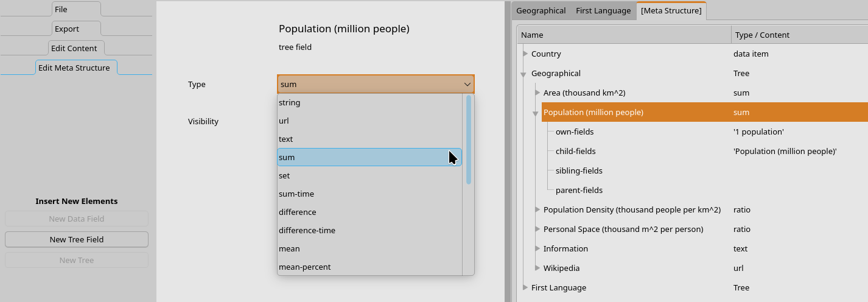
Task: Expand the First Language tree node
Action: pos(525,287)
